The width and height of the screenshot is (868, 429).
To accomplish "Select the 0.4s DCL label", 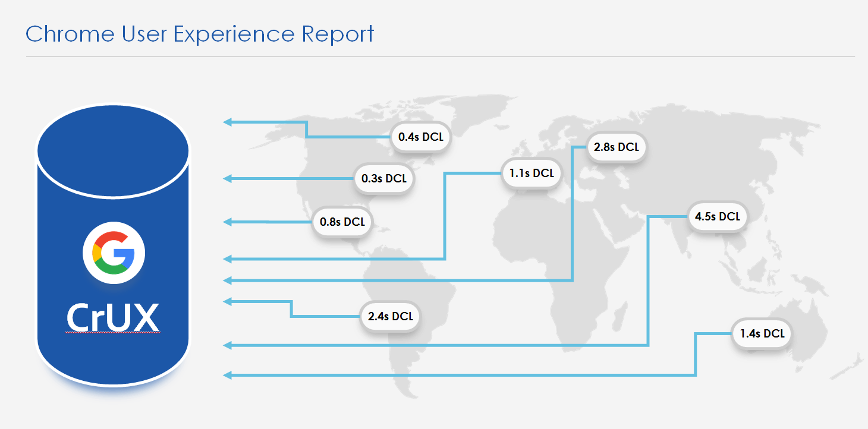I will tap(420, 137).
